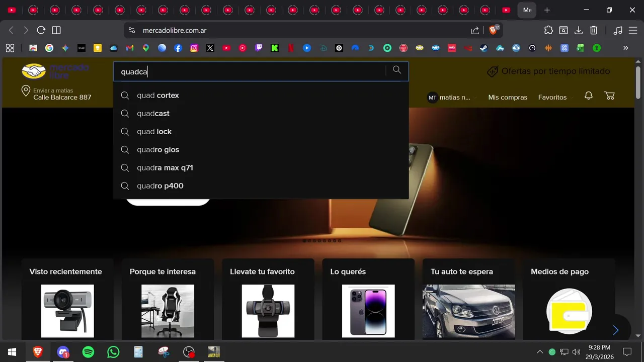Open taskbar volume control
This screenshot has height=362, width=644.
pos(576,352)
